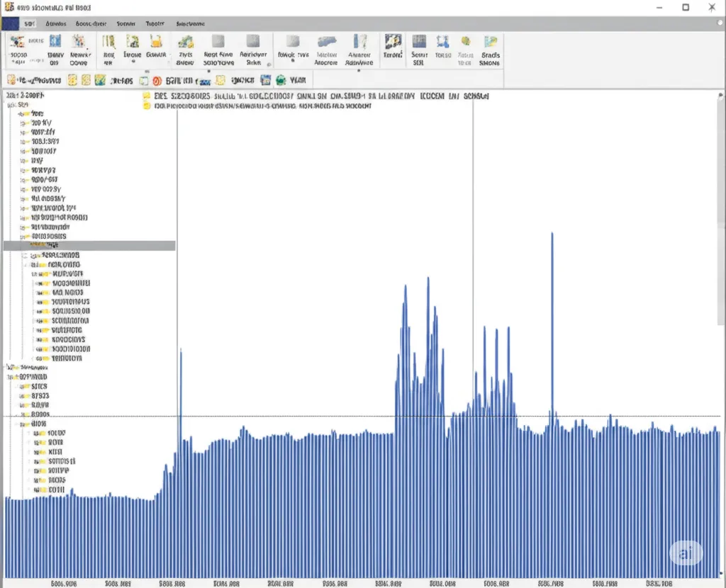This screenshot has height=588, width=726.
Task: Click the blue BeNV ribbon icon
Action: 55,42
